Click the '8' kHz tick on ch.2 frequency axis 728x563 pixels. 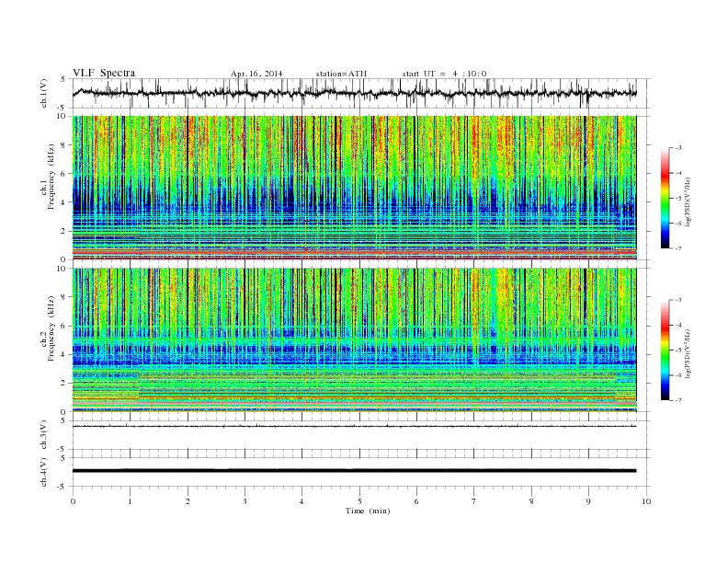pos(63,297)
